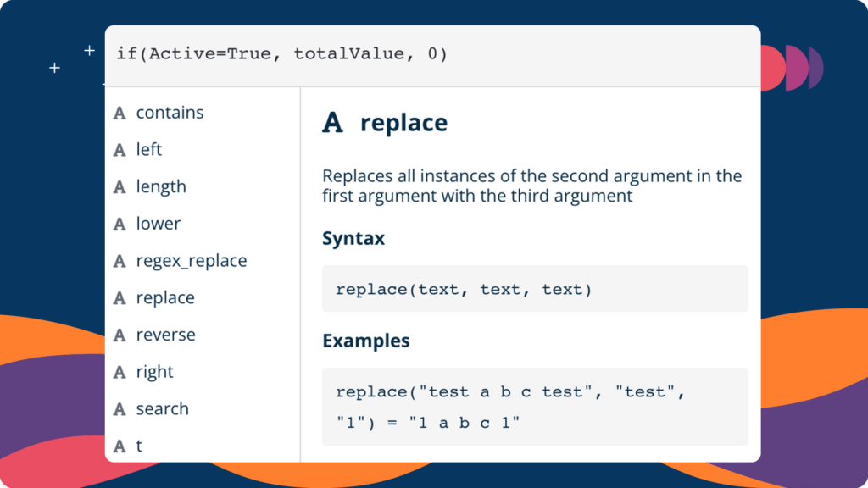Screen dimensions: 868x488
Task: Click the text-type icon beside regex_replace
Action: click(120, 261)
